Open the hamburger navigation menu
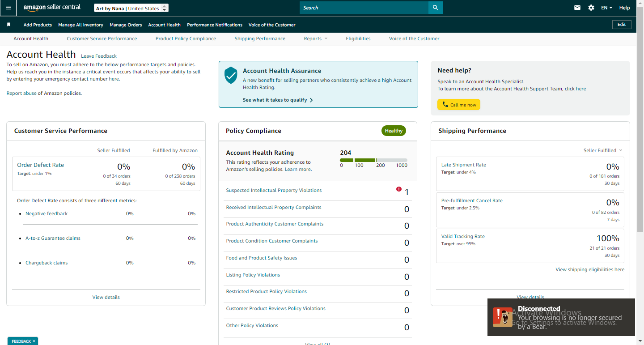644x345 pixels. coord(8,8)
